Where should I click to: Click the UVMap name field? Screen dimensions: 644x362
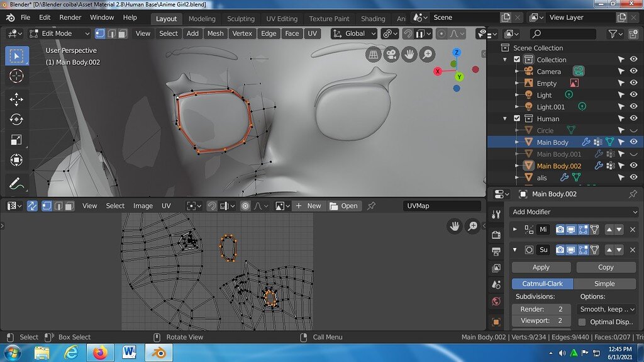441,206
